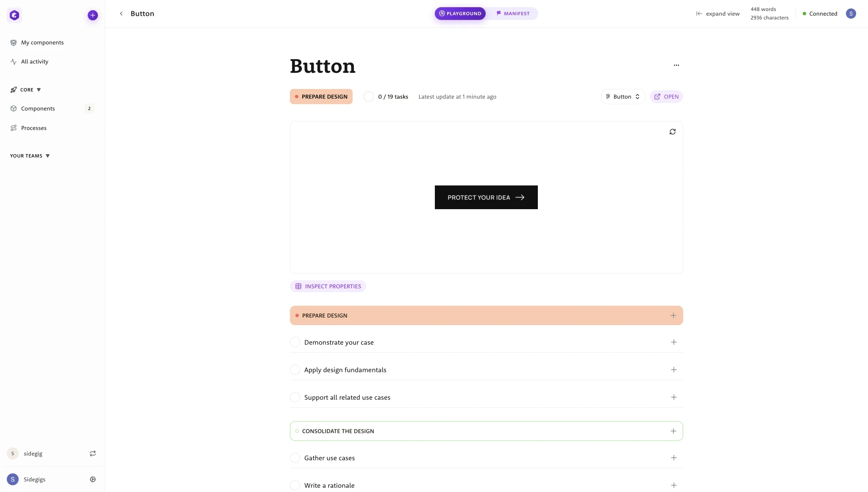Click INSPECT PROPERTIES button
This screenshot has height=492, width=868.
328,286
